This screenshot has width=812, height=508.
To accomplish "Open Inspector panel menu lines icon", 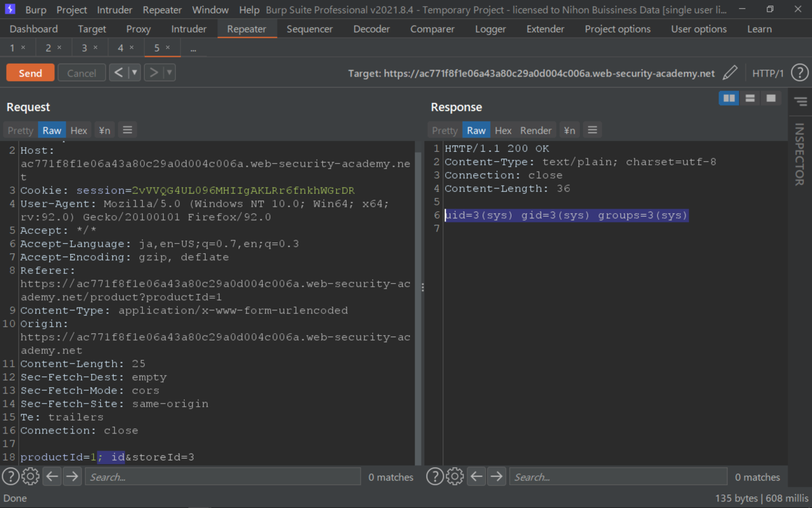I will (800, 102).
